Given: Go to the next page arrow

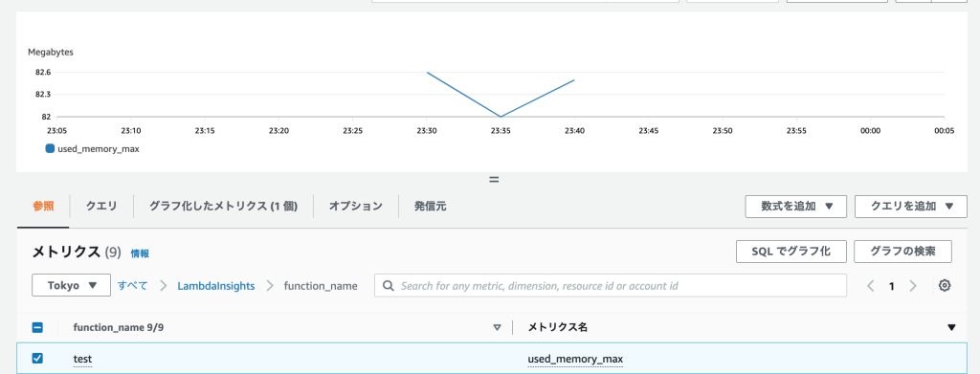Looking at the screenshot, I should tap(913, 286).
